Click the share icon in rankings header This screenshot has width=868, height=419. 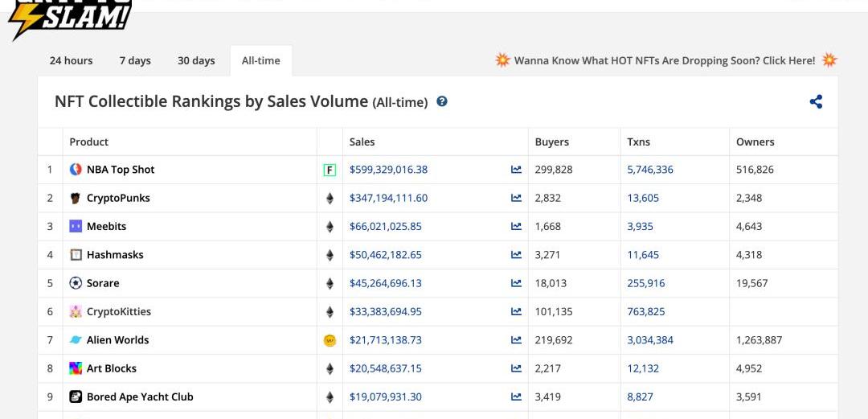pyautogui.click(x=816, y=102)
